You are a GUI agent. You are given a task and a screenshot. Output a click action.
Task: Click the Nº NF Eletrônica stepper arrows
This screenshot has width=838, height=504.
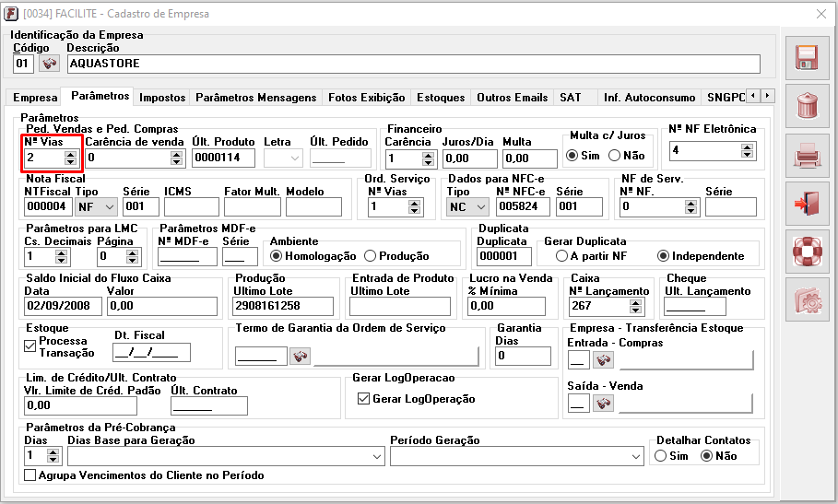748,151
